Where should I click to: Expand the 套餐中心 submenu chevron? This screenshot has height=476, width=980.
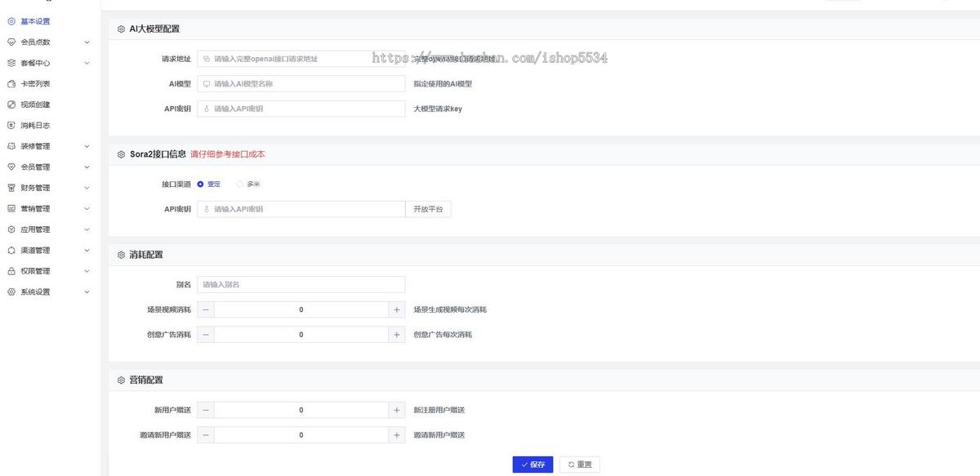pos(87,63)
